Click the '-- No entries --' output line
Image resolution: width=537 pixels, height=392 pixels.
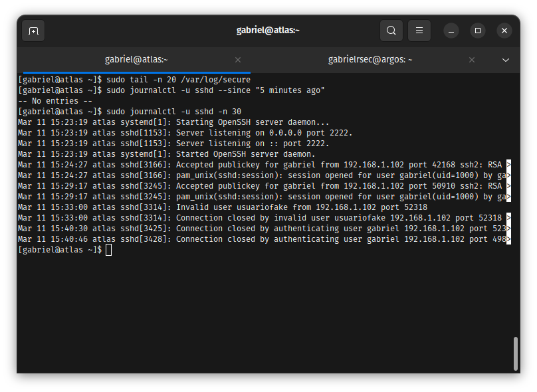click(x=55, y=101)
